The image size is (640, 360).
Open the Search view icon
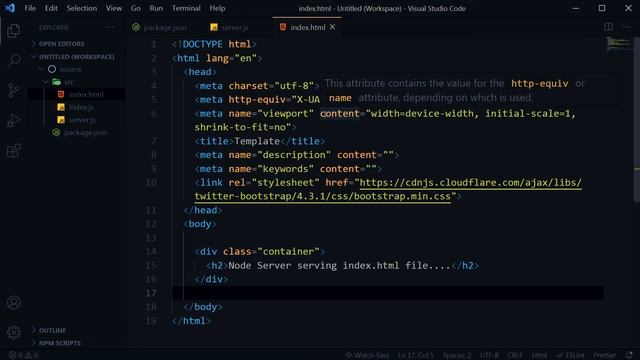(14, 60)
